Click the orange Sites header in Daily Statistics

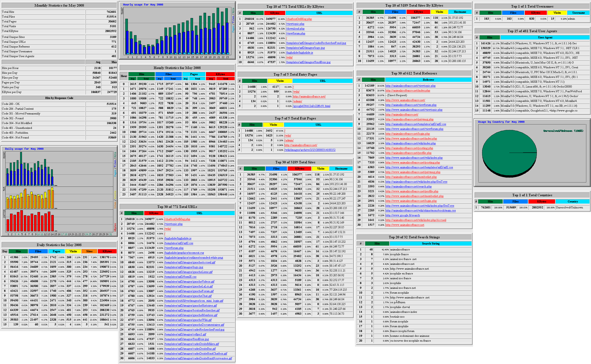click(x=89, y=251)
